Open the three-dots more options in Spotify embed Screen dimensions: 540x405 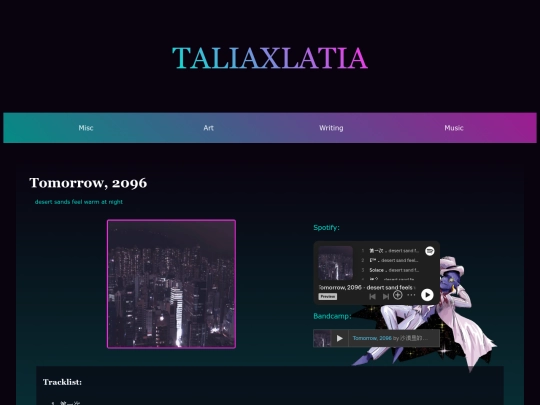[x=411, y=295]
